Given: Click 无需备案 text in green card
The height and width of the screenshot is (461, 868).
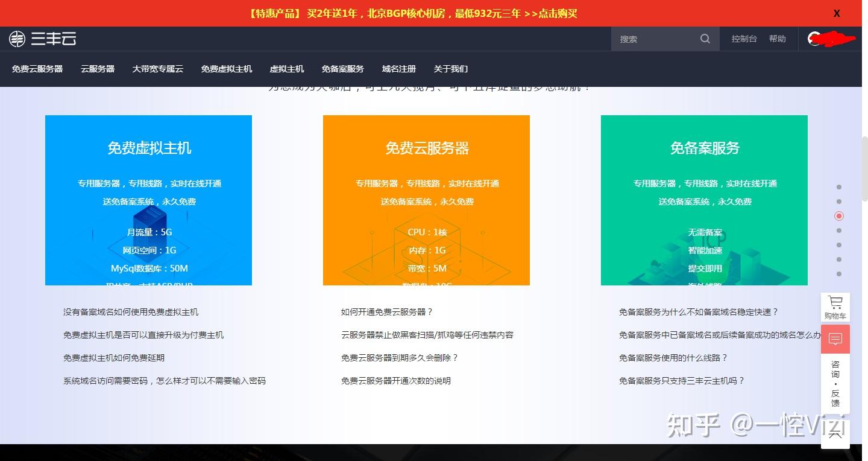Looking at the screenshot, I should [705, 232].
